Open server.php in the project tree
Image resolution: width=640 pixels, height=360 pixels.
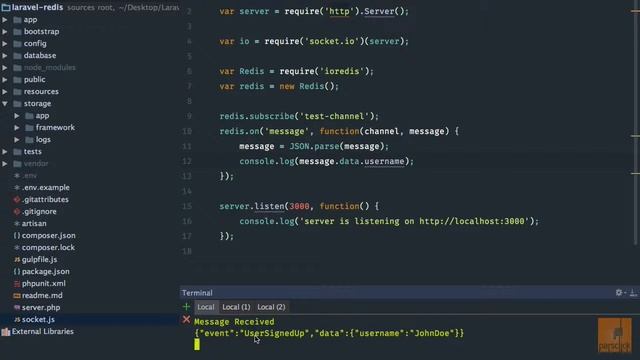click(41, 308)
